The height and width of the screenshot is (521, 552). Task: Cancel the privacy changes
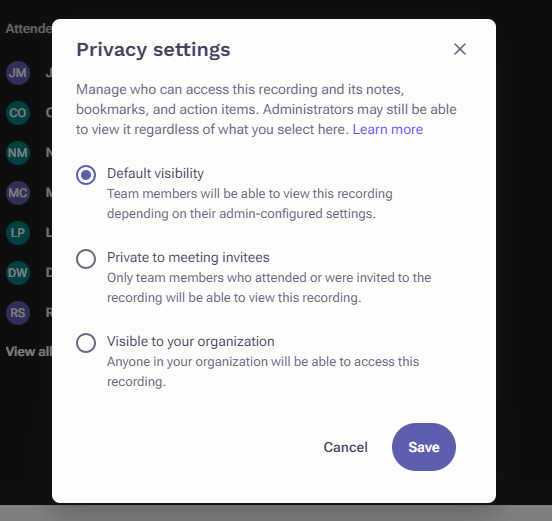(345, 447)
